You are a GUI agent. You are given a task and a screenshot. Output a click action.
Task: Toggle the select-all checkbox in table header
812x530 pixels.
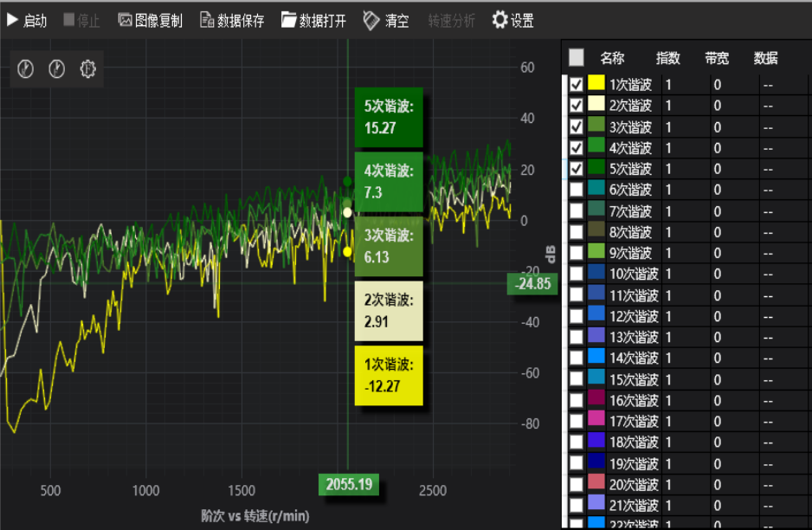pyautogui.click(x=577, y=58)
